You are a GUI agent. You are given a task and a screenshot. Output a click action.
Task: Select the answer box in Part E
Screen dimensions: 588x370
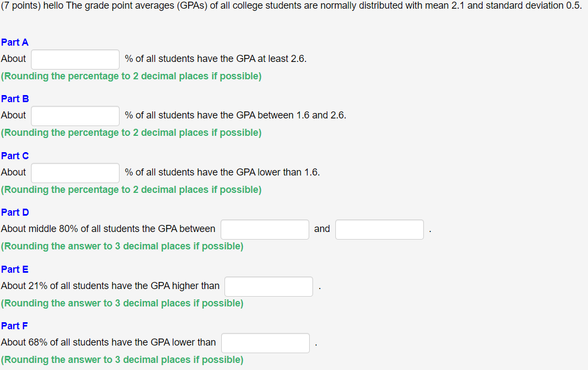(268, 286)
